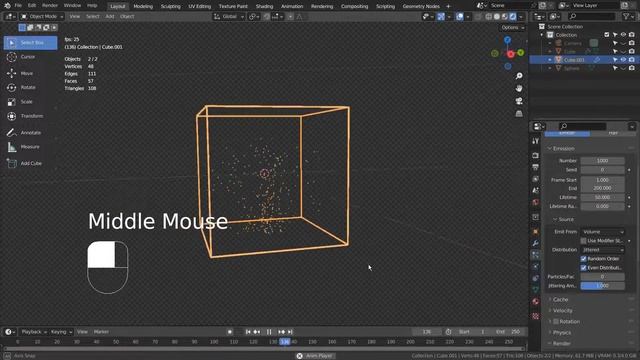
Task: Toggle Collection visibility eye icon
Action: [623, 35]
